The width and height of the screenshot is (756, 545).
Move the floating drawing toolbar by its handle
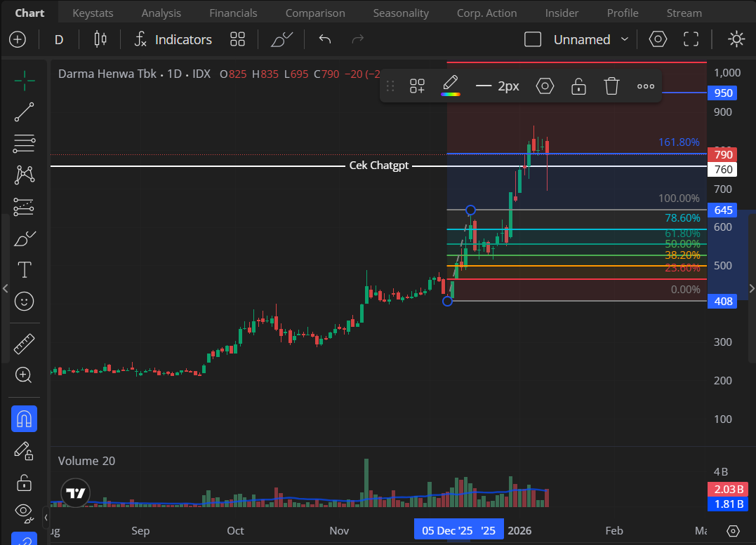pyautogui.click(x=390, y=86)
